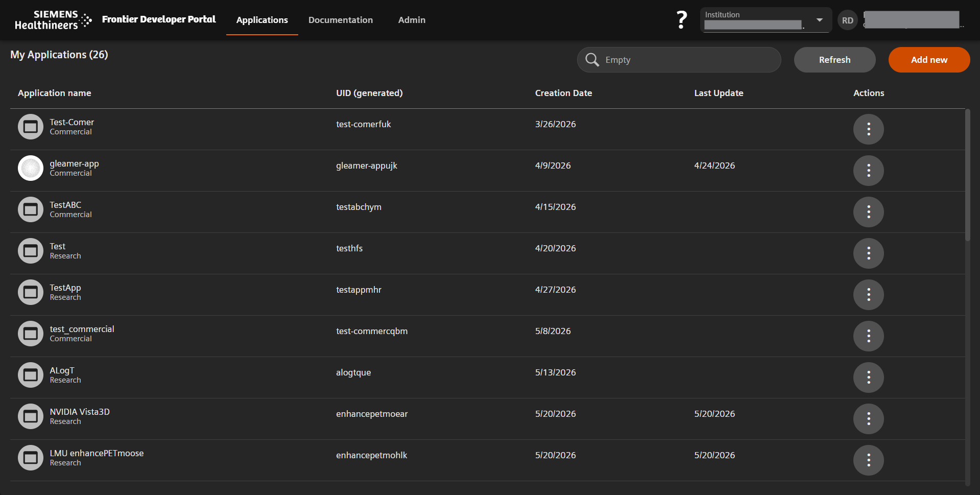Sort by Application name column header
Image resolution: width=980 pixels, height=495 pixels.
pyautogui.click(x=55, y=93)
